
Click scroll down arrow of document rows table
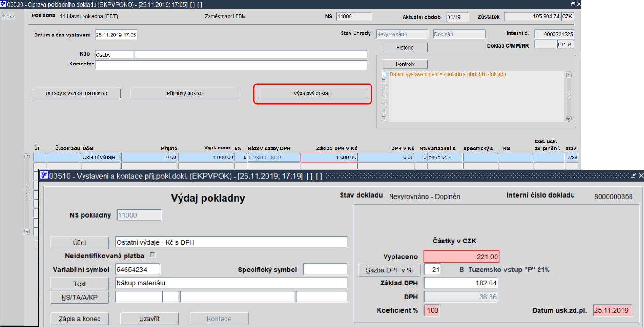pos(27,232)
